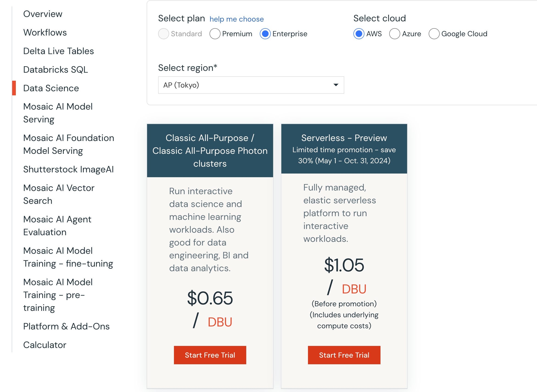This screenshot has width=537, height=392.
Task: Click the help me choose link
Action: [x=237, y=19]
